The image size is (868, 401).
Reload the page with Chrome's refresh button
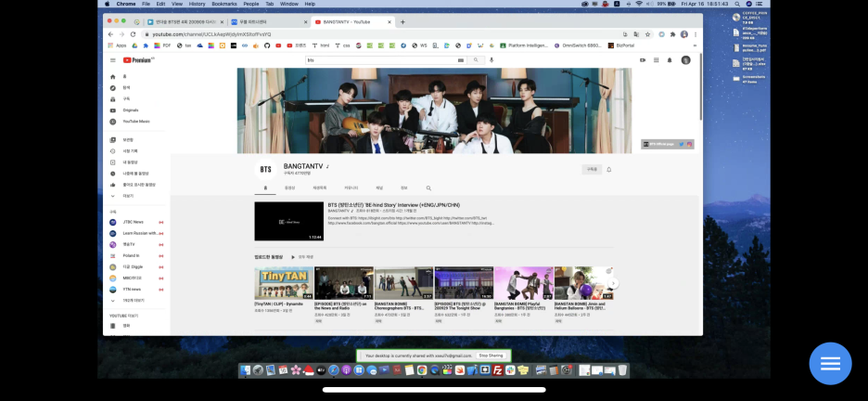[x=133, y=34]
